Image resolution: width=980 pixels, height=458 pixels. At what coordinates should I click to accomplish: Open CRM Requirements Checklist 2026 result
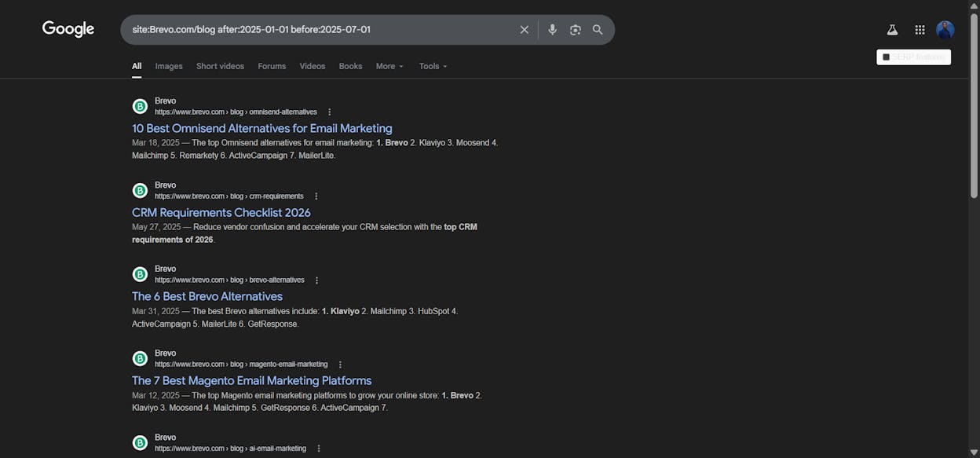[x=221, y=212]
